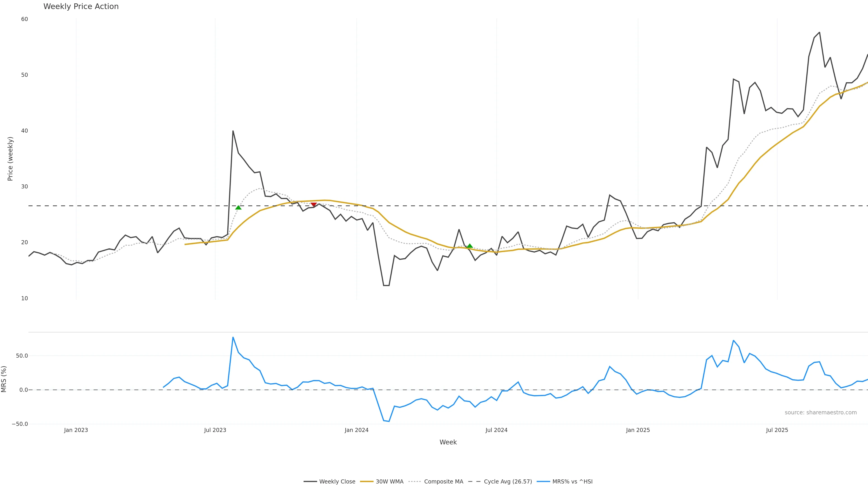Click the dark line swatch beside Weekly Close
The image size is (868, 488).
point(310,482)
